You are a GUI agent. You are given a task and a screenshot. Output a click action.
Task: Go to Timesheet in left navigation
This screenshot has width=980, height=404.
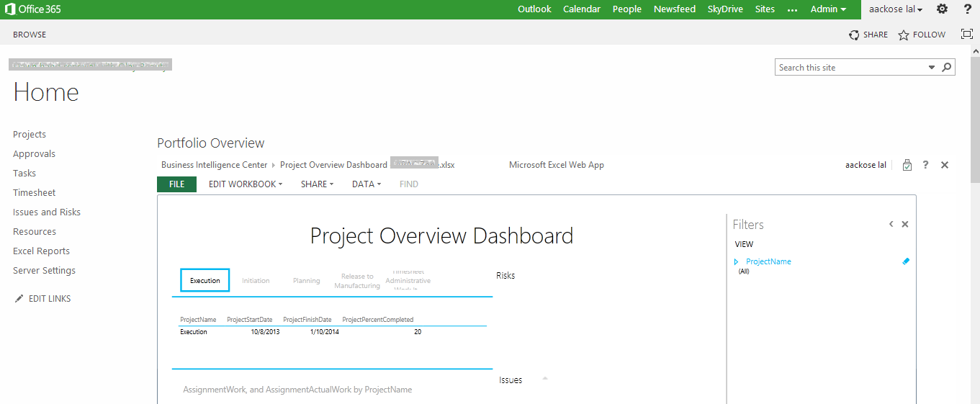(34, 193)
